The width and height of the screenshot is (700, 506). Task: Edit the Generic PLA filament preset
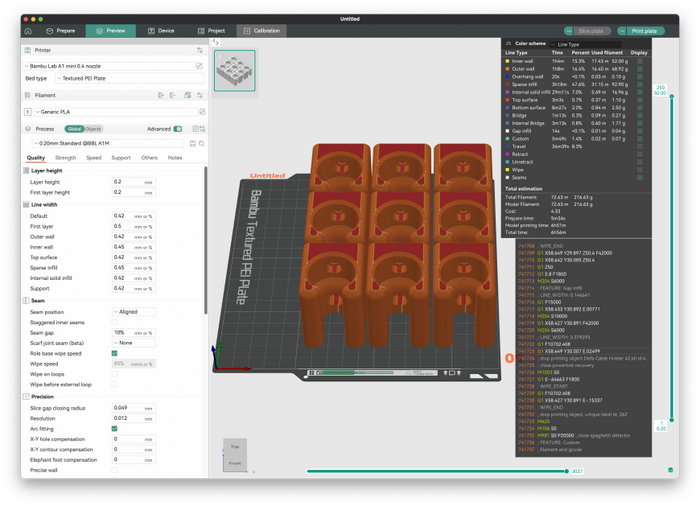click(x=201, y=112)
